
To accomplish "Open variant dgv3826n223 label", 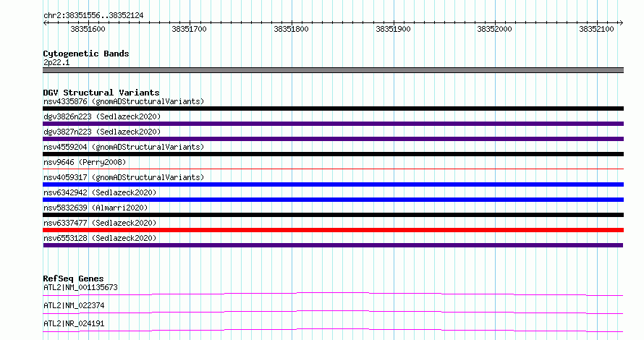I will coord(102,116).
